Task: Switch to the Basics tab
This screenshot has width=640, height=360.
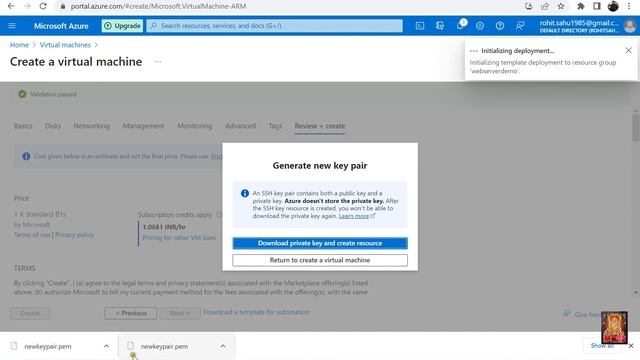Action: click(23, 126)
